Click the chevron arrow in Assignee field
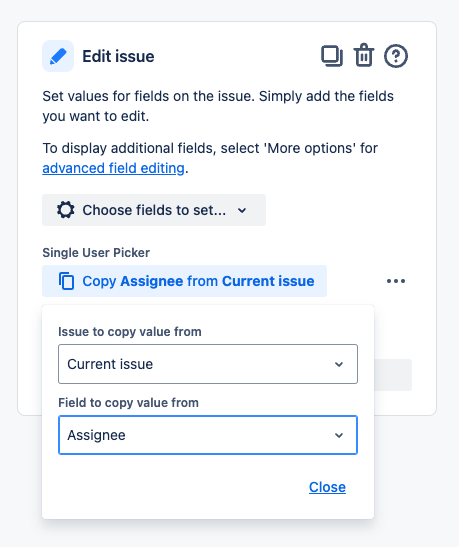Image resolution: width=459 pixels, height=547 pixels. point(339,435)
